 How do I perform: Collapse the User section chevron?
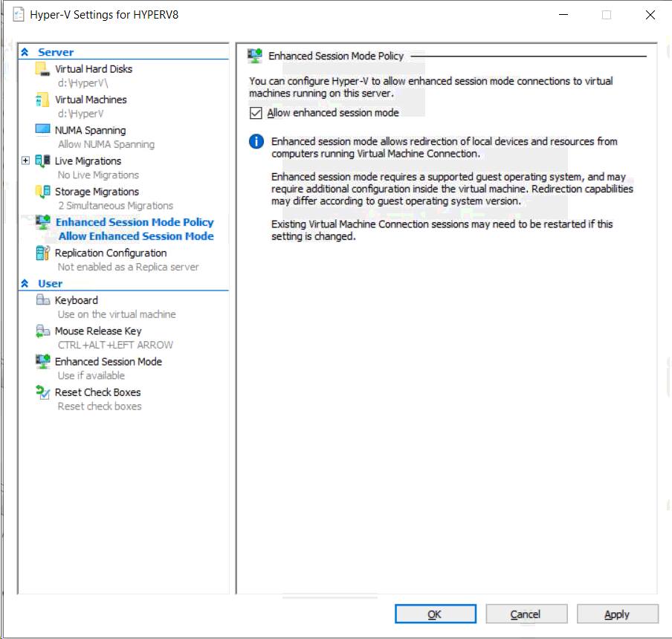(x=25, y=284)
